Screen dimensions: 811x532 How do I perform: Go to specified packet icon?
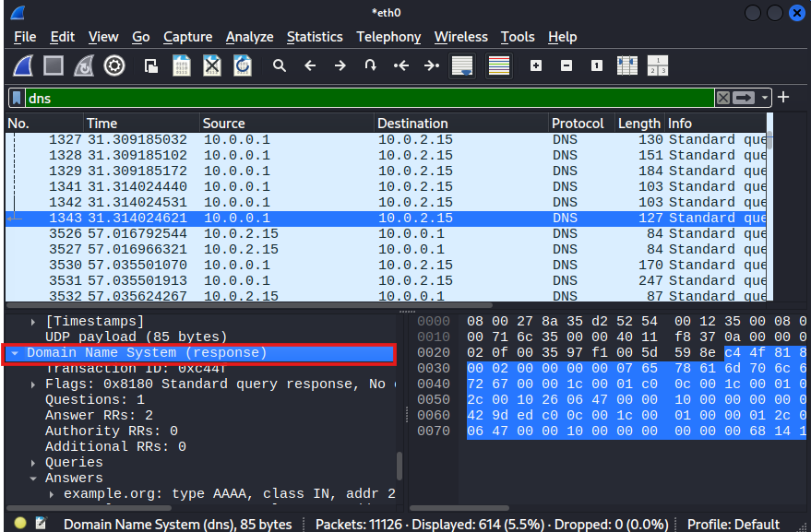370,65
